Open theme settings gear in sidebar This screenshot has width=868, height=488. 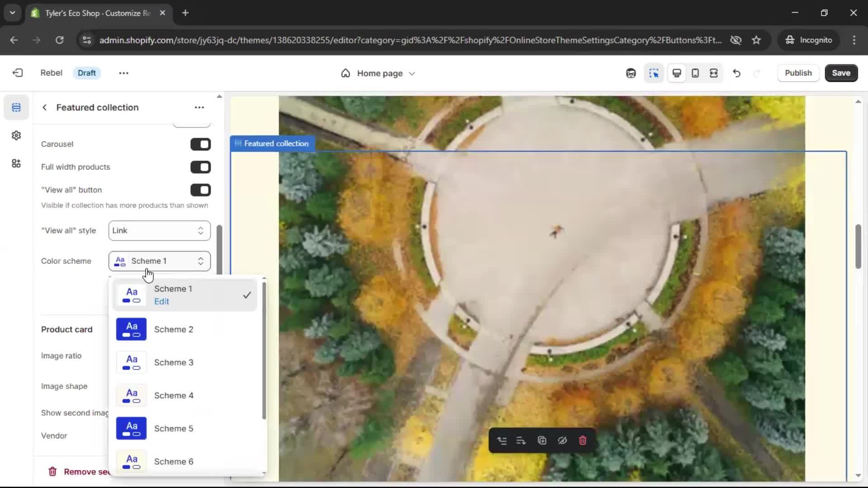(16, 136)
